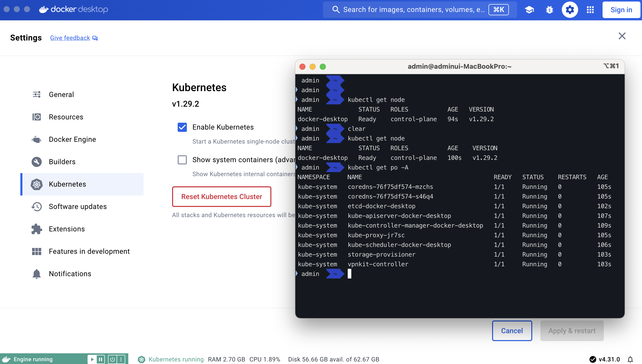
Task: Check the Show system containers checkbox
Action: click(182, 160)
